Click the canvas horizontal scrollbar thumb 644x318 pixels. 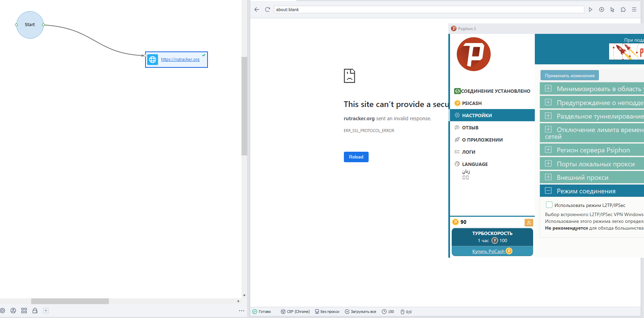coord(70,301)
